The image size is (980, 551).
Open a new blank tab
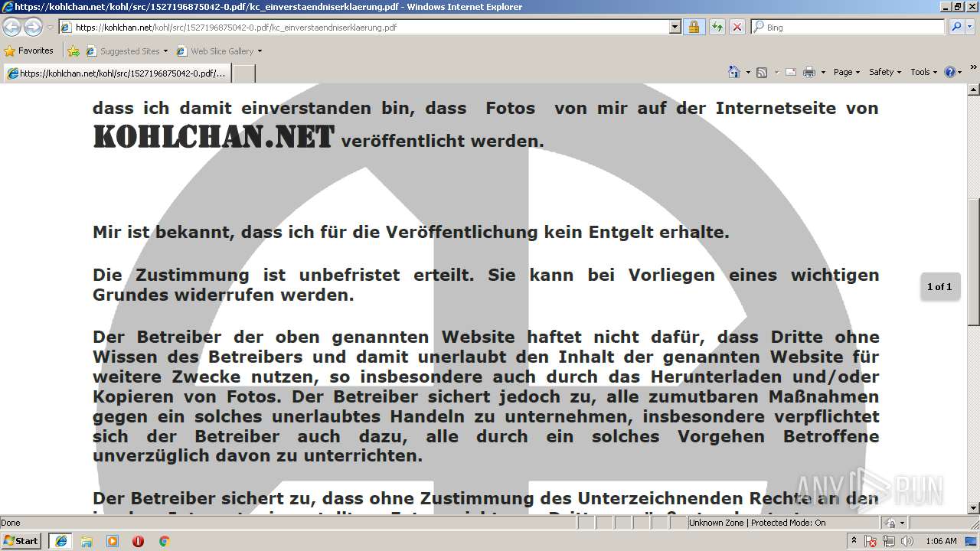tap(244, 73)
